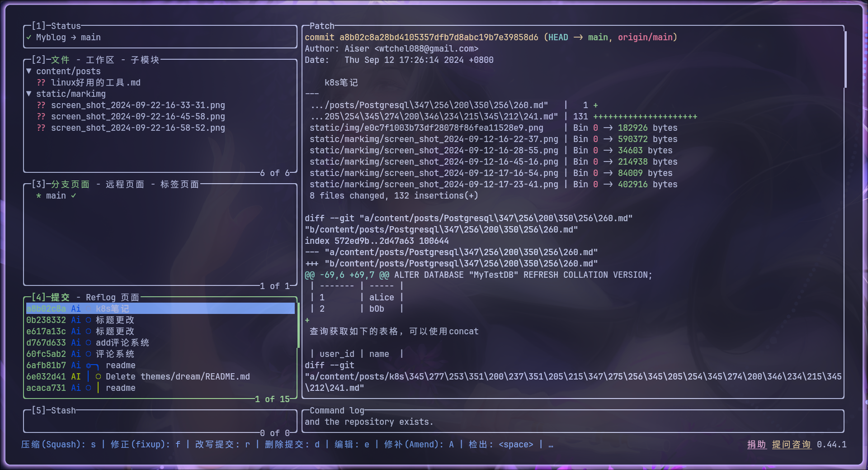Click the ?? marker beside linux好用的工具.md
The image size is (868, 470).
tap(41, 82)
